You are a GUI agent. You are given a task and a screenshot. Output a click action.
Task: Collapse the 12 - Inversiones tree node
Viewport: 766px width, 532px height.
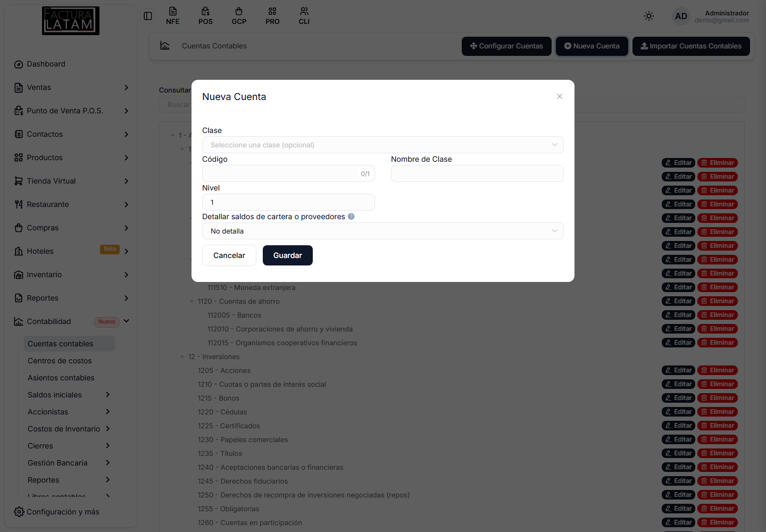182,357
